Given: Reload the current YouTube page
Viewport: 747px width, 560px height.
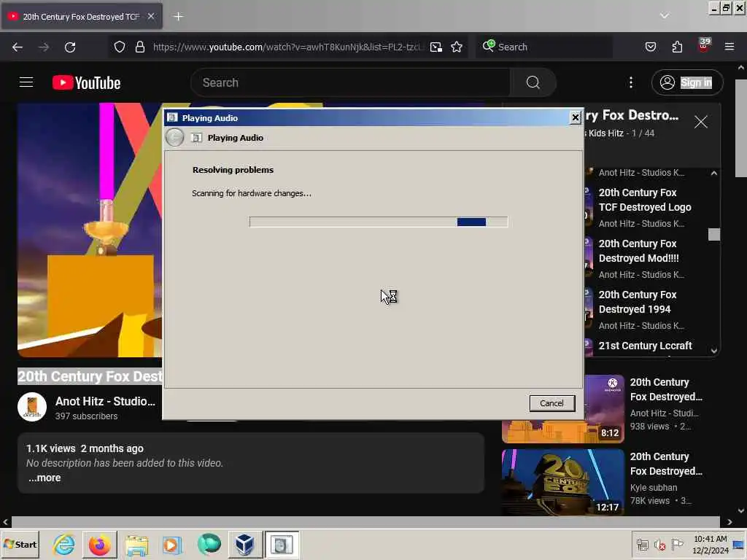Looking at the screenshot, I should (x=70, y=47).
